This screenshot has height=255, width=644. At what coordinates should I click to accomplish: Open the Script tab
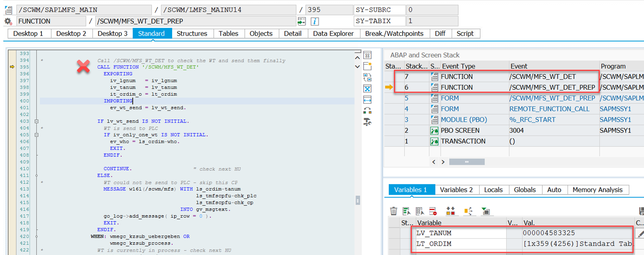(465, 34)
